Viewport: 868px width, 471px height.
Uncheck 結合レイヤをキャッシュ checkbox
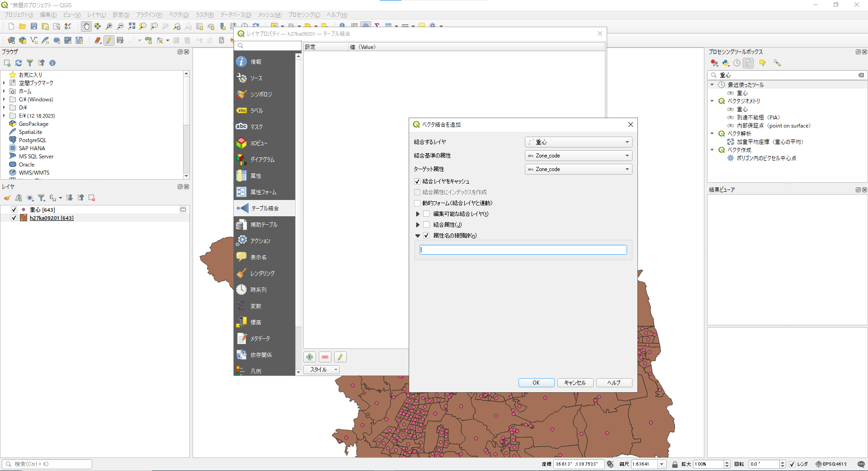[417, 181]
